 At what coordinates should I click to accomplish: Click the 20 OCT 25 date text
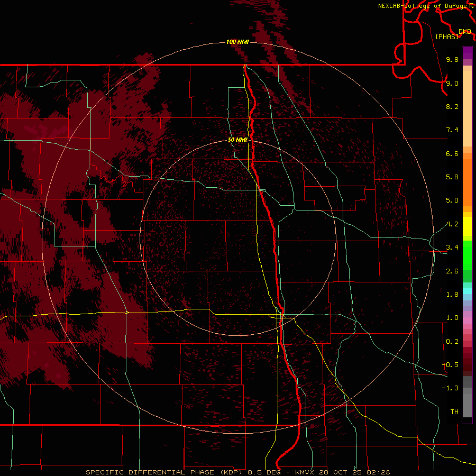[x=341, y=472]
